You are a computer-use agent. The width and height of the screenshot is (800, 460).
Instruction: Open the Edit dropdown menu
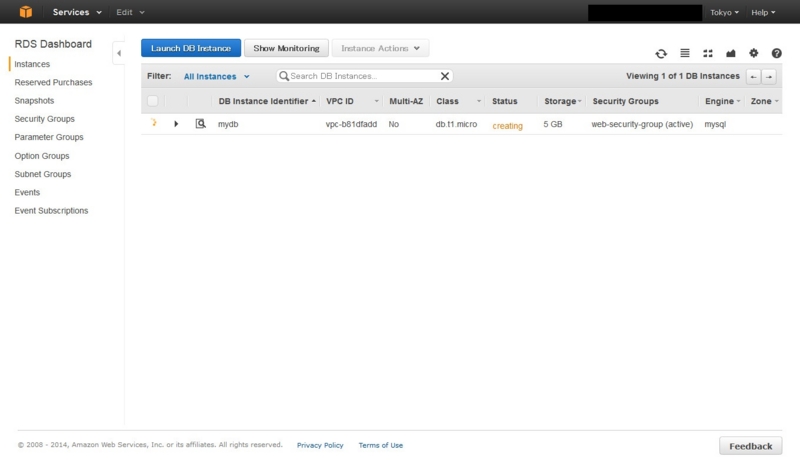130,12
